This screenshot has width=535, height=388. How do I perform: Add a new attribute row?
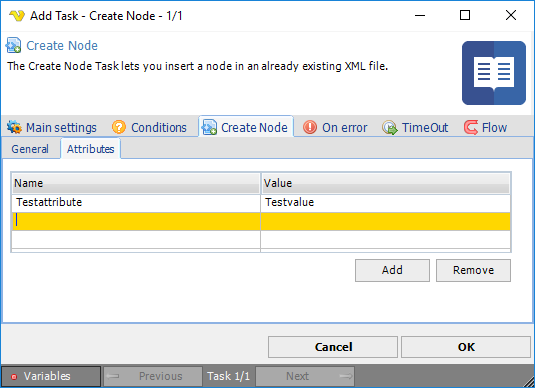[392, 270]
